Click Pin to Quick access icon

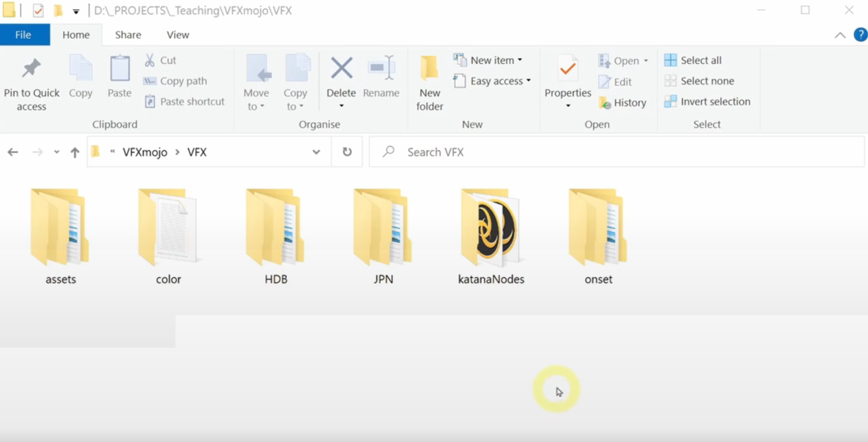click(31, 69)
